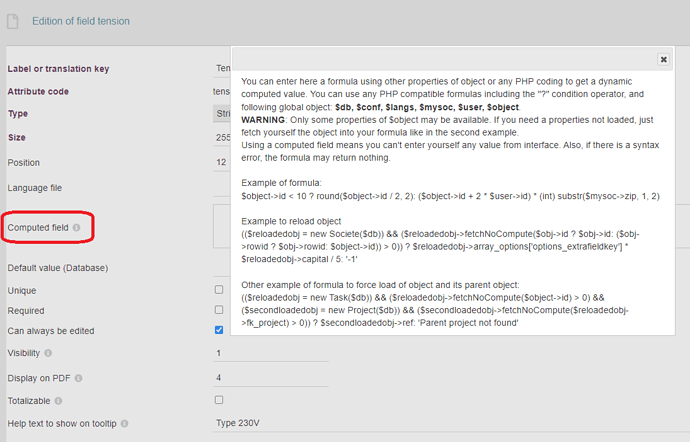Screen dimensions: 690x442
Task: Click the Help text field with Type 230V
Action: (451, 423)
